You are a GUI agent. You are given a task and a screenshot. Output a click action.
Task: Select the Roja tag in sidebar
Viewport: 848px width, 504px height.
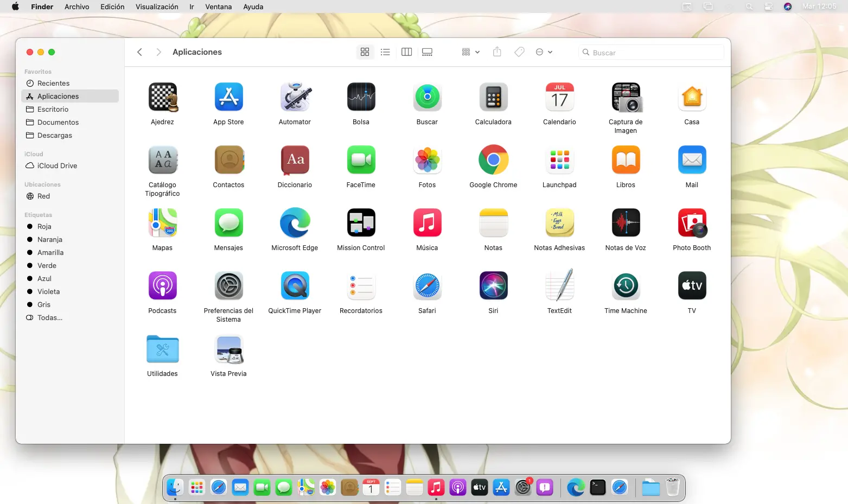coord(70,226)
